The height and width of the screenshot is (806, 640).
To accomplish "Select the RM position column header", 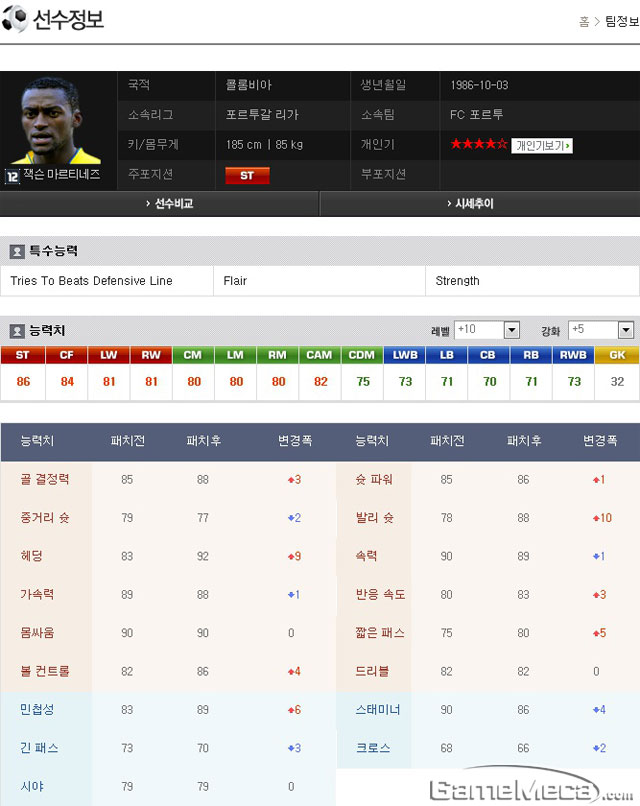I will (278, 355).
